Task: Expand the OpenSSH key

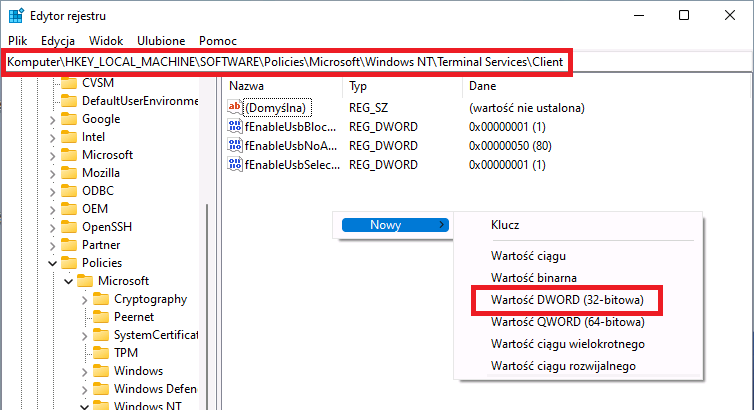Action: point(52,227)
